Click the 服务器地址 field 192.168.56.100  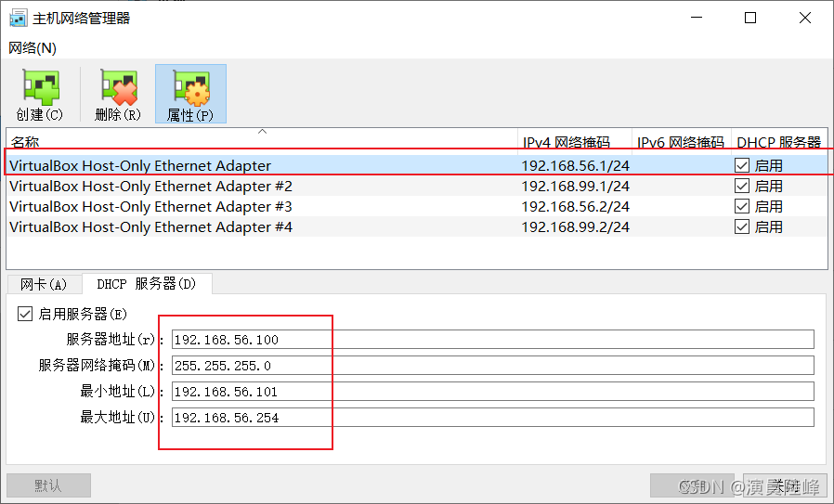[x=493, y=339]
